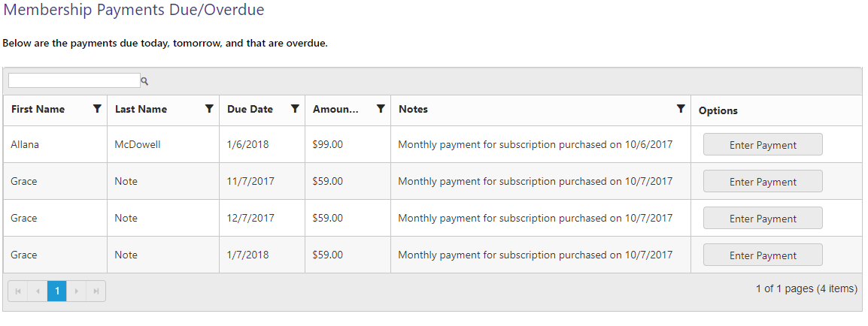Go to last page arrow
The image size is (868, 326).
click(96, 291)
